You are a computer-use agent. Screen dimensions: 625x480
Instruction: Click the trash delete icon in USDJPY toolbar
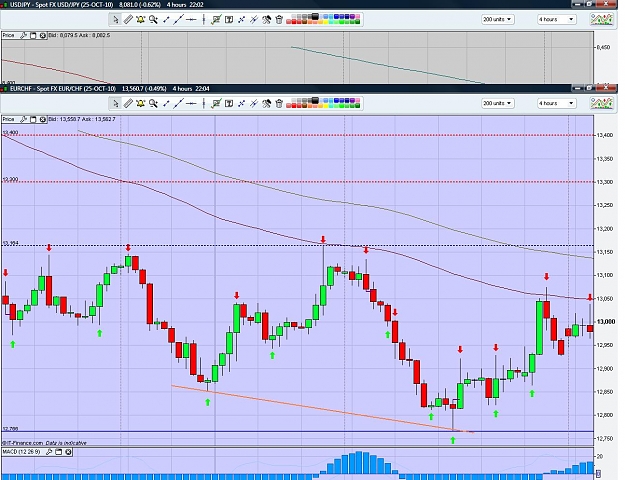pyautogui.click(x=279, y=20)
